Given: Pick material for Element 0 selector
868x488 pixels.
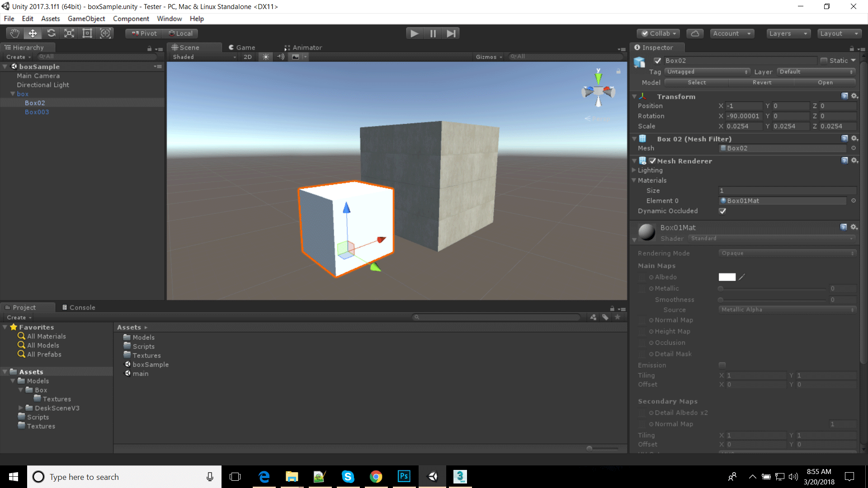Looking at the screenshot, I should tap(854, 201).
